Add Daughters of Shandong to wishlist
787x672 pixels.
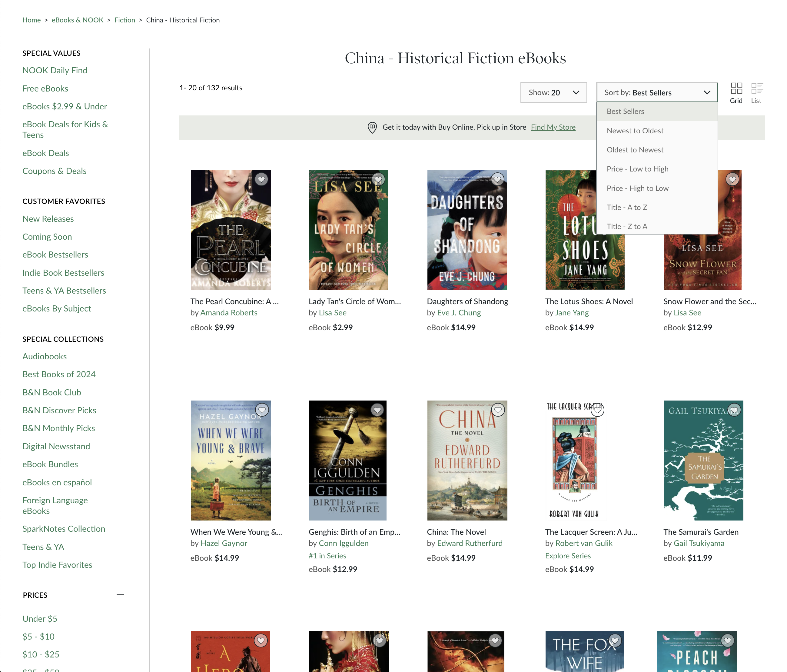pyautogui.click(x=498, y=179)
